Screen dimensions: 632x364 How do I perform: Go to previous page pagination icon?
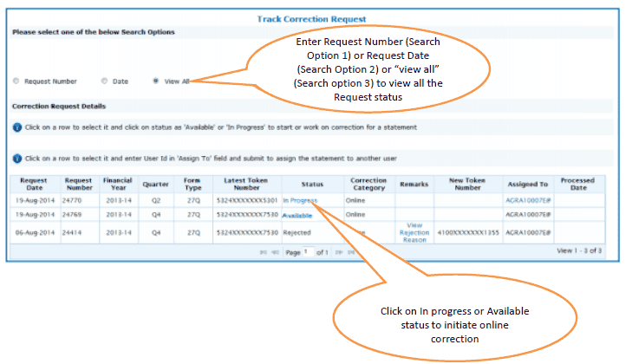click(276, 251)
